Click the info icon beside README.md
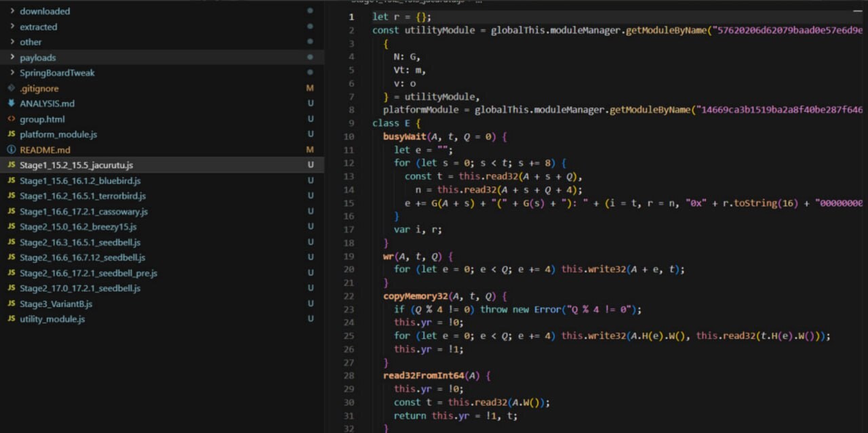Viewport: 868px width, 433px height. click(11, 150)
